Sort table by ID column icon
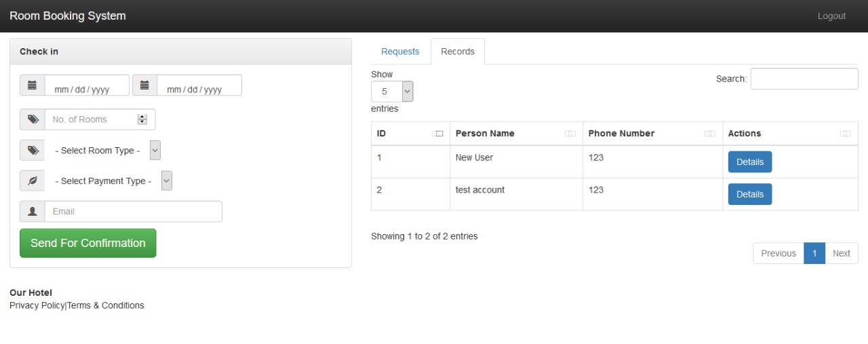The height and width of the screenshot is (344, 868). pos(438,134)
